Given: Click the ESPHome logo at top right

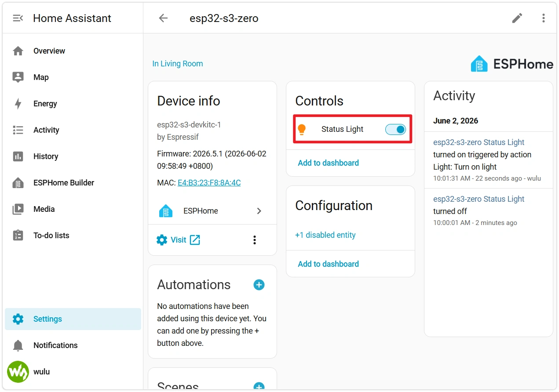Looking at the screenshot, I should tap(512, 64).
